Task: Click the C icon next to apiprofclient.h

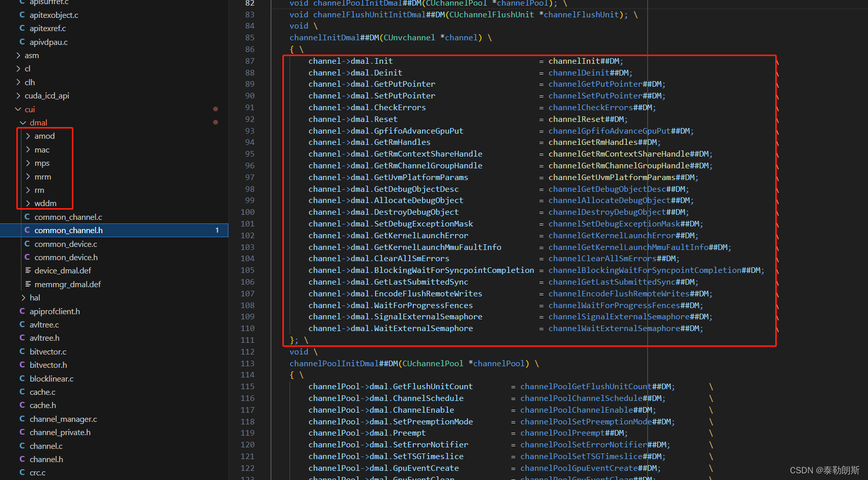Action: (x=22, y=311)
